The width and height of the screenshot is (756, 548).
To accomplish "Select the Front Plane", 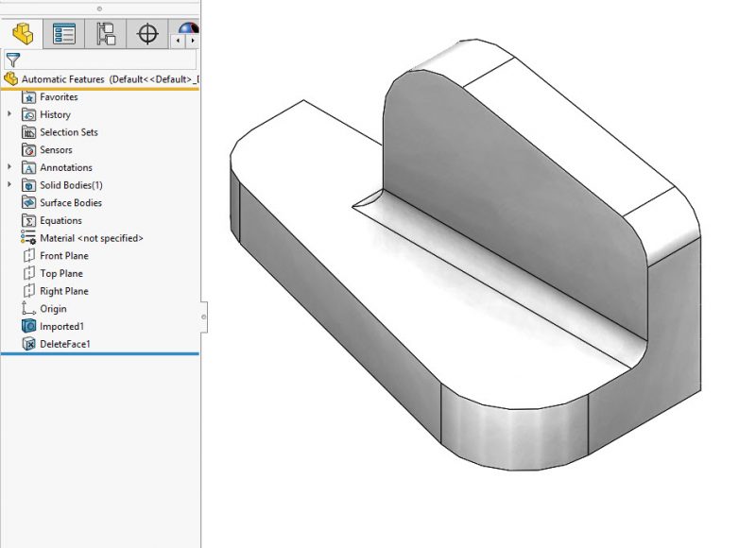I will click(63, 256).
